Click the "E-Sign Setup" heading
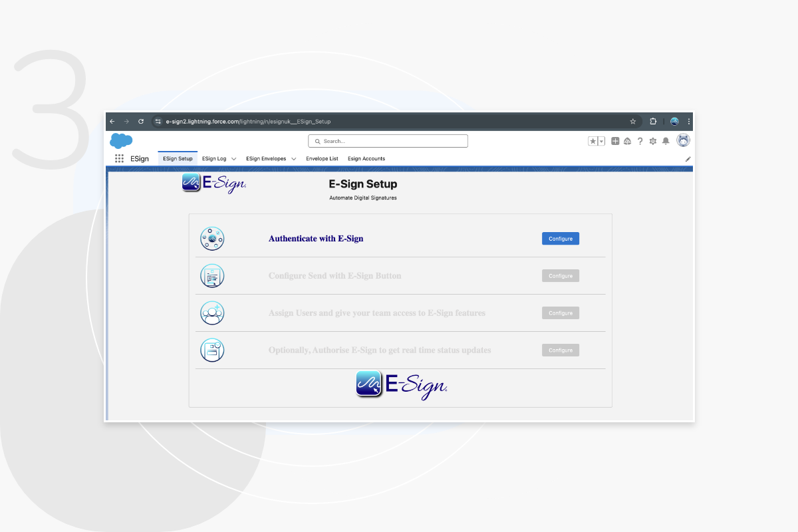The image size is (798, 532). (x=363, y=184)
